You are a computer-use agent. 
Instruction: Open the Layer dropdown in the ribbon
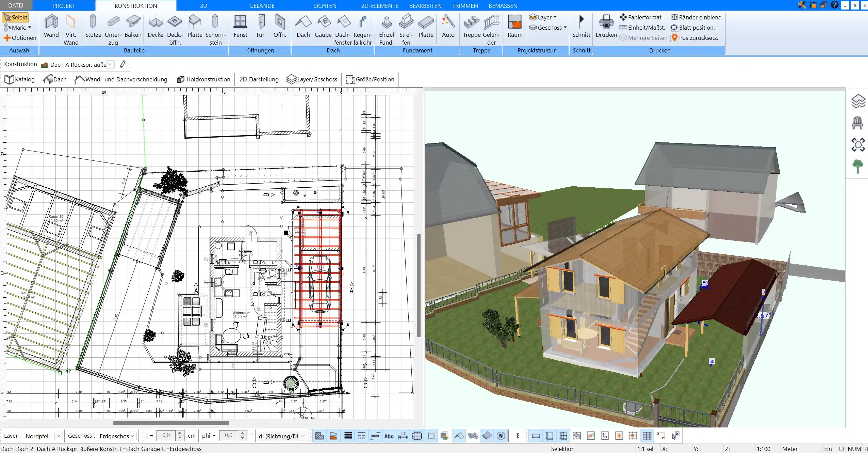[x=543, y=17]
